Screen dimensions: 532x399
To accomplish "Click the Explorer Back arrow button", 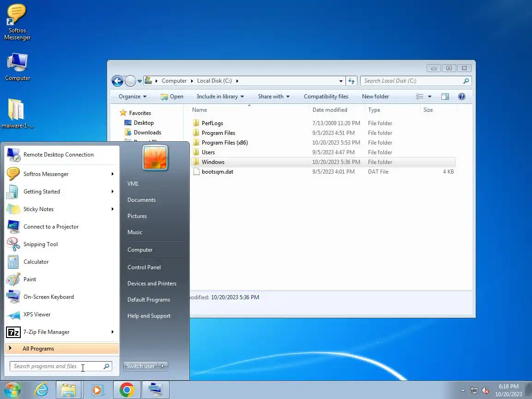I will [117, 81].
